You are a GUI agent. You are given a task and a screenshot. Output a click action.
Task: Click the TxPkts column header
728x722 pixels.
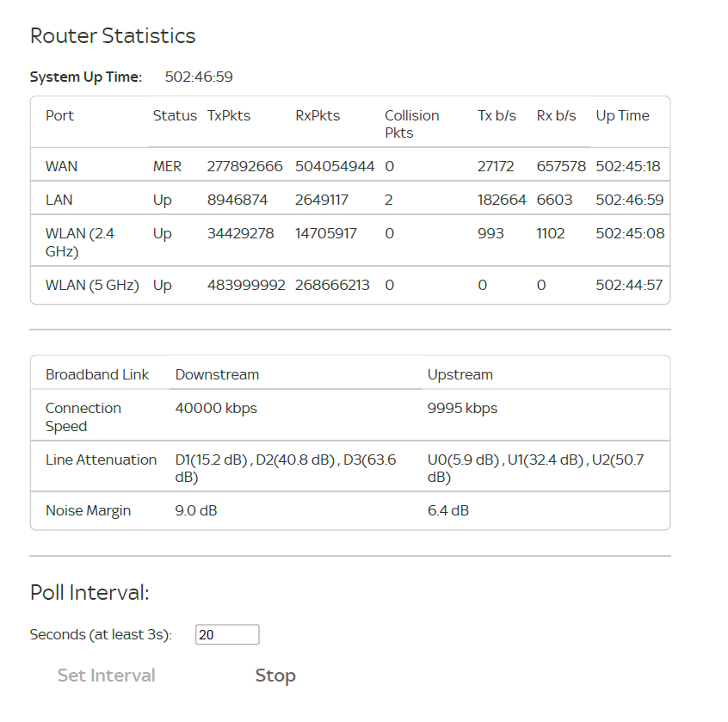[x=229, y=115]
